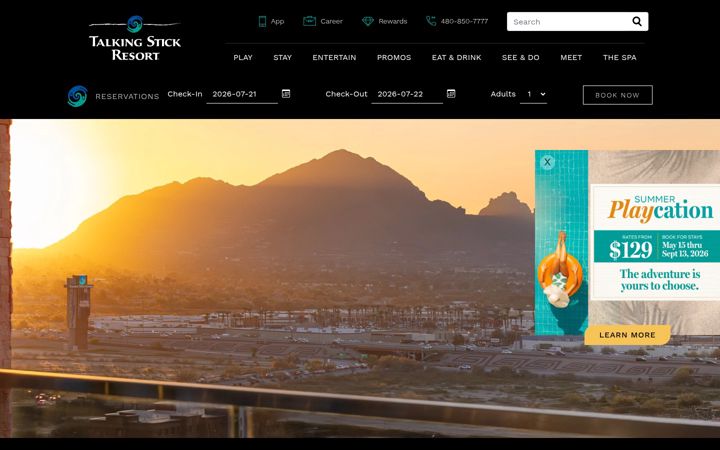This screenshot has width=720, height=450.
Task: Open the Adults count dropdown
Action: (x=534, y=94)
